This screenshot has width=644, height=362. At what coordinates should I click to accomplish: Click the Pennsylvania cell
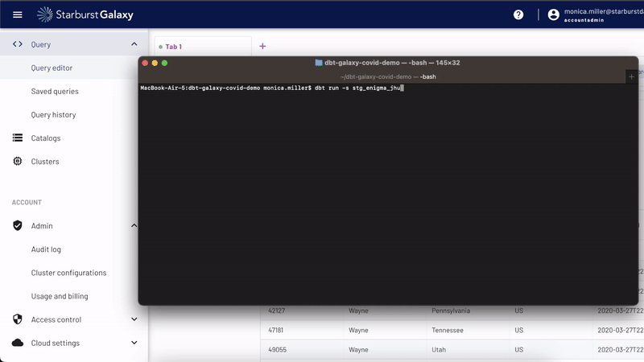pos(451,311)
